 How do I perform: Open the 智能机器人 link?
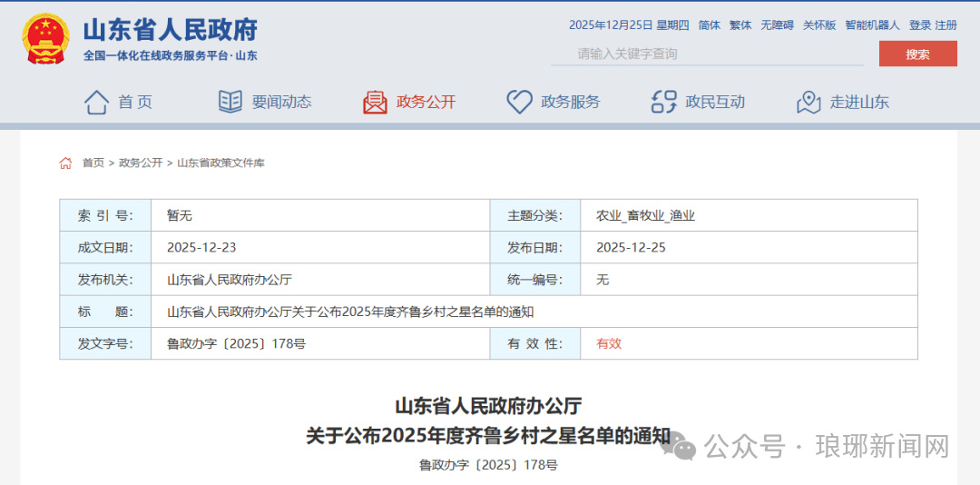point(871,25)
